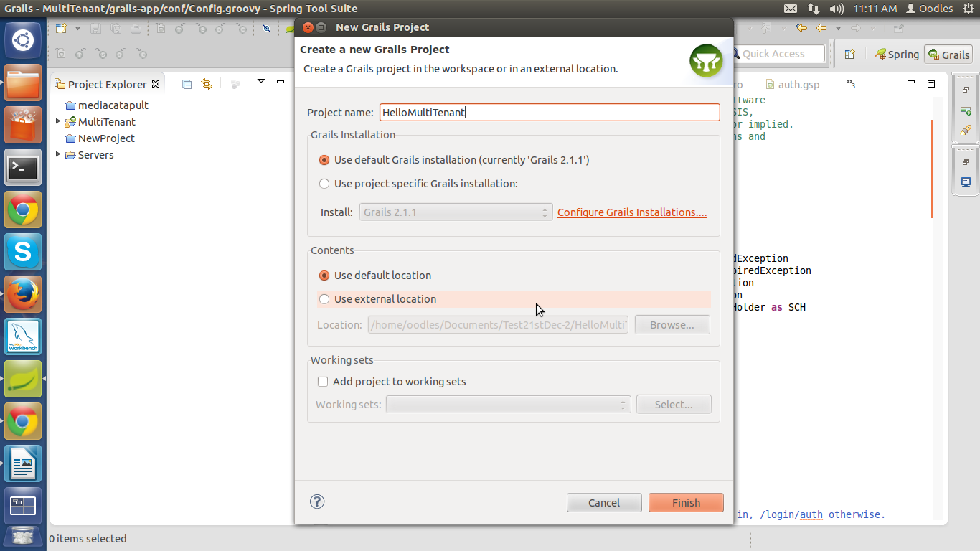The height and width of the screenshot is (551, 980).
Task: Open Ubuntu Dash home in launcher
Action: pos(23,40)
